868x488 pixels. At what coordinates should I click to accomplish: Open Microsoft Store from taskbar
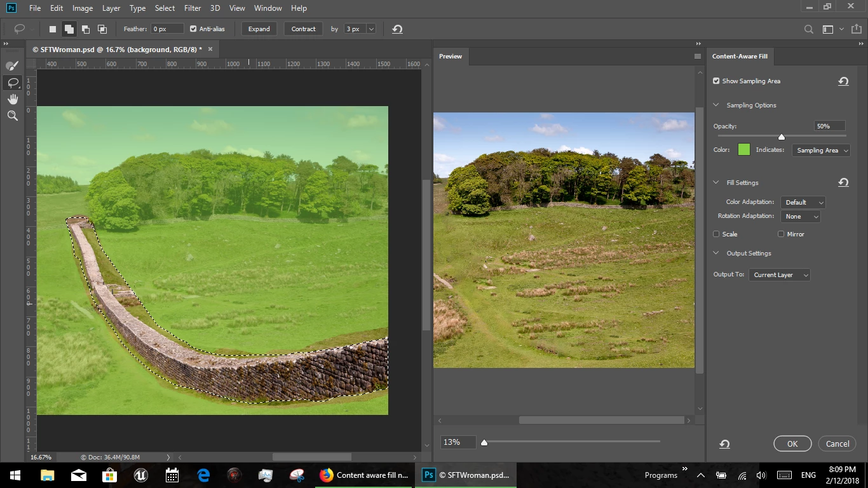coord(109,475)
